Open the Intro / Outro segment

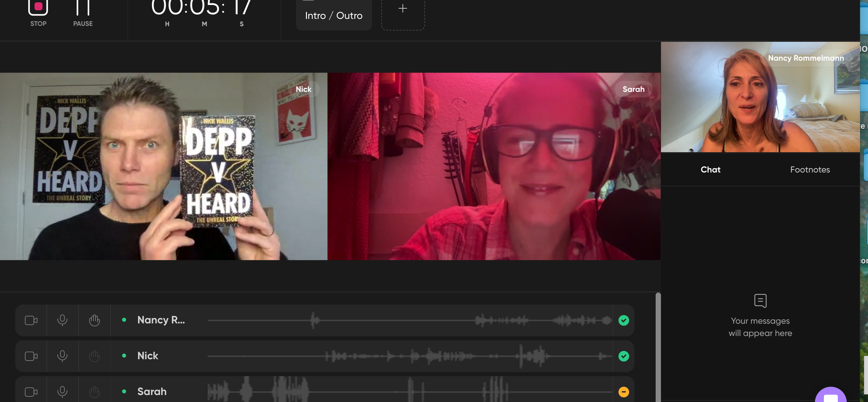tap(333, 15)
